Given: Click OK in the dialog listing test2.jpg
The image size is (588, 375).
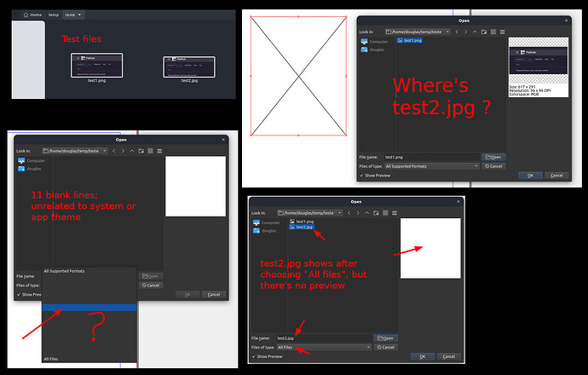Looking at the screenshot, I should pos(423,356).
